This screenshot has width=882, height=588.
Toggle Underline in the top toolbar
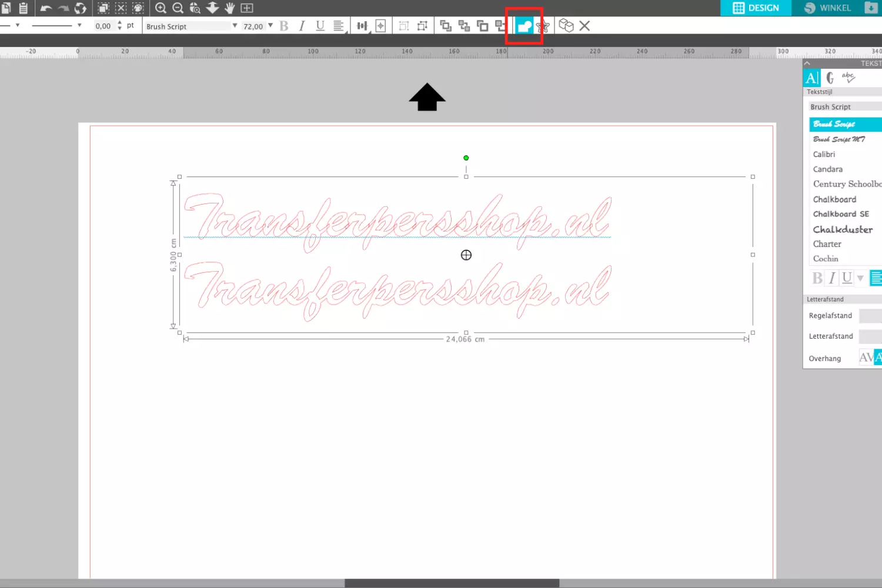(320, 26)
